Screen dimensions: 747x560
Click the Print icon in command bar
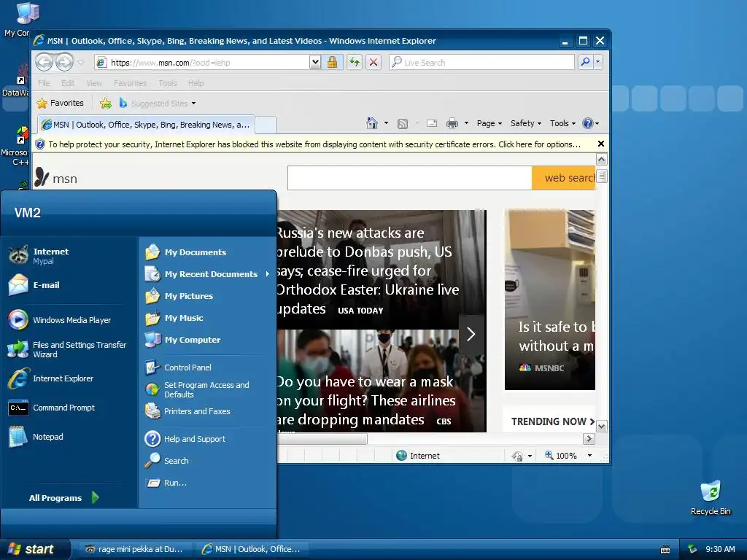pos(452,123)
